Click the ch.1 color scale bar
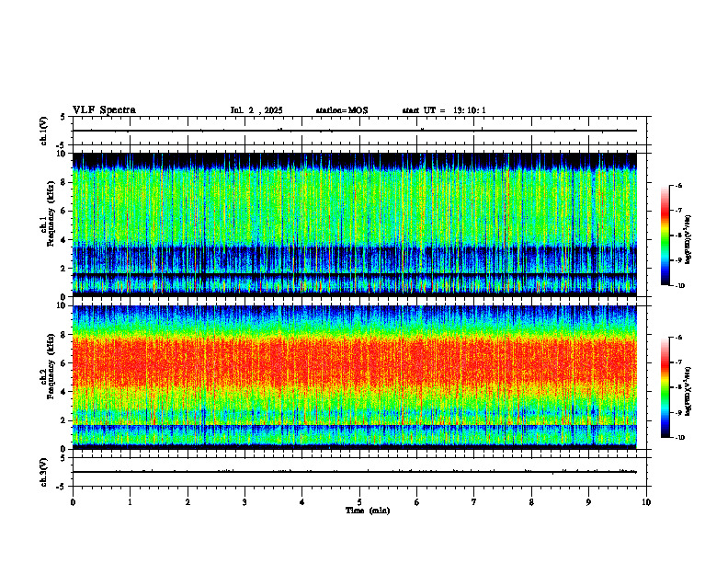728x563 pixels. coord(665,236)
